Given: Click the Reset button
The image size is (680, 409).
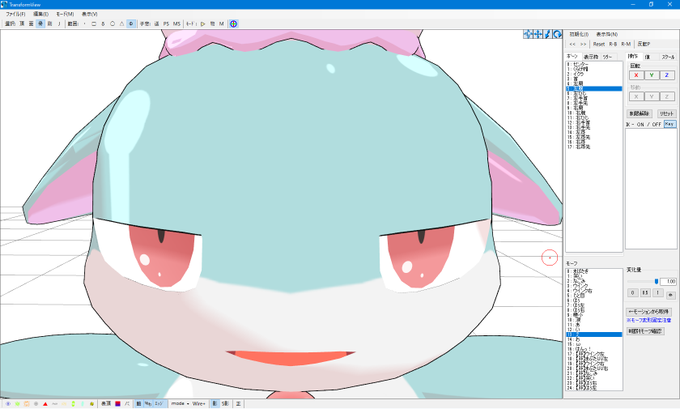Looking at the screenshot, I should [x=598, y=44].
